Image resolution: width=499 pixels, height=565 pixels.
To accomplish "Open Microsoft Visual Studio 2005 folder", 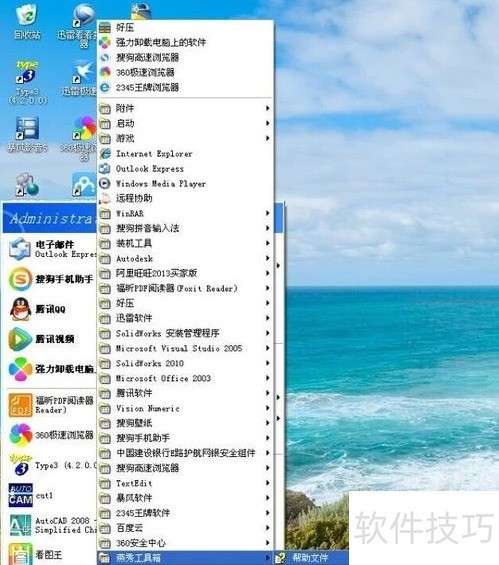I will [x=185, y=348].
